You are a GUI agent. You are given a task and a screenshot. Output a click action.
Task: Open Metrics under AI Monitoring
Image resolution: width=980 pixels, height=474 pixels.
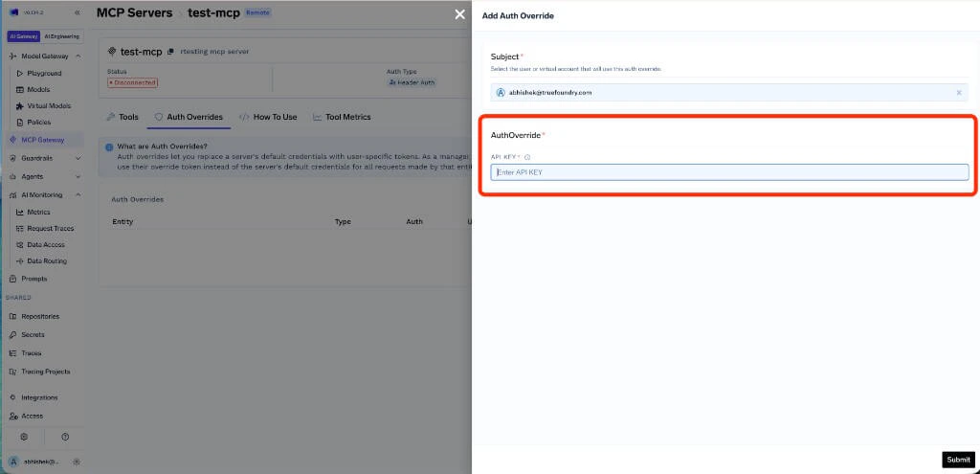point(38,212)
